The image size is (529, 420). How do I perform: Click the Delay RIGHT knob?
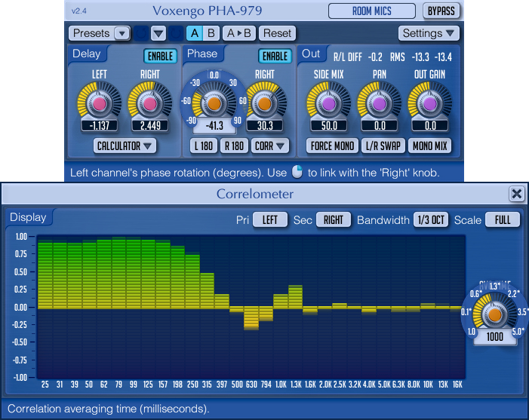(149, 103)
